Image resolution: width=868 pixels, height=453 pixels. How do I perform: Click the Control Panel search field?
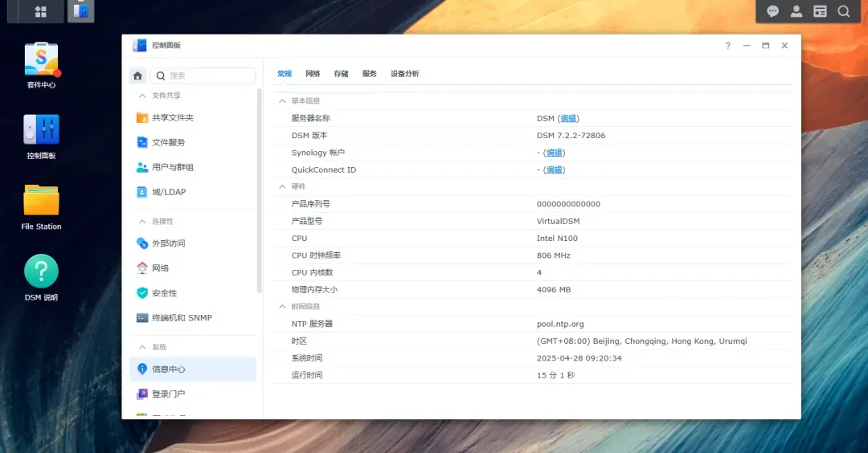tap(203, 75)
